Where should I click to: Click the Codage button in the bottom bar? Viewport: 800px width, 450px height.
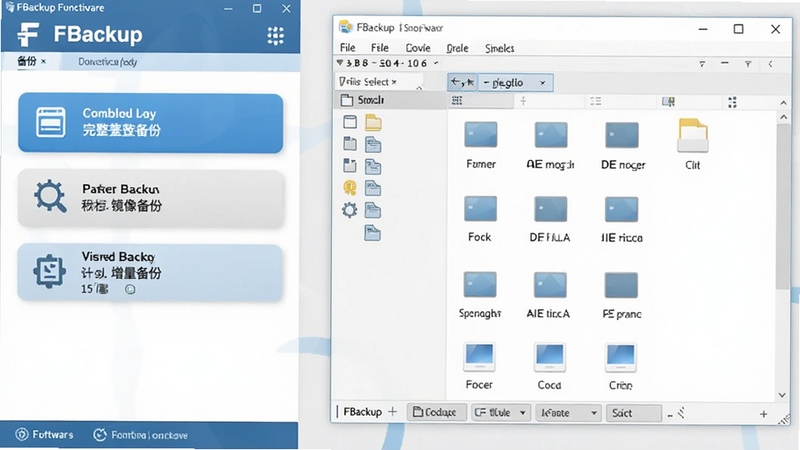click(437, 412)
